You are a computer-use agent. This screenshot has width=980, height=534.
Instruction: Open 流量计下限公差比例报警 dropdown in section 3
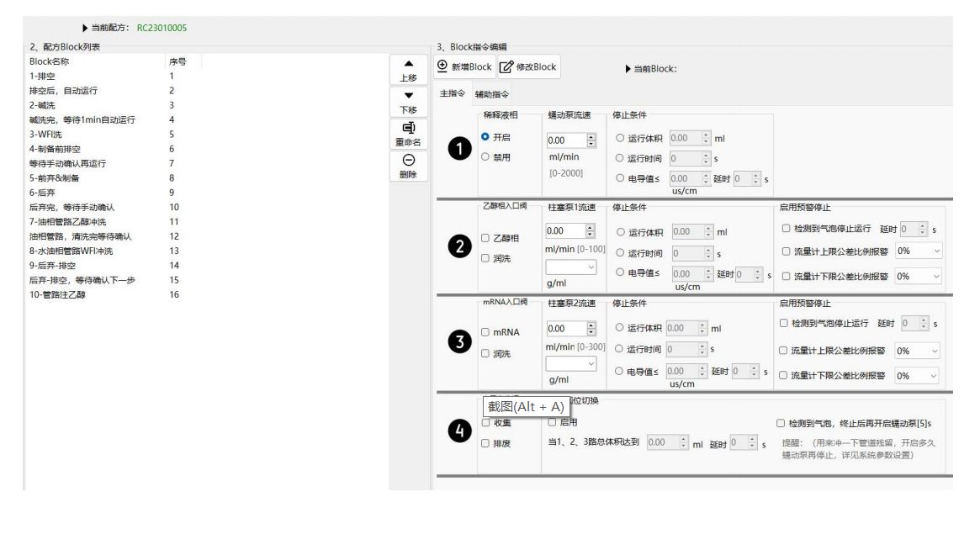pos(919,376)
